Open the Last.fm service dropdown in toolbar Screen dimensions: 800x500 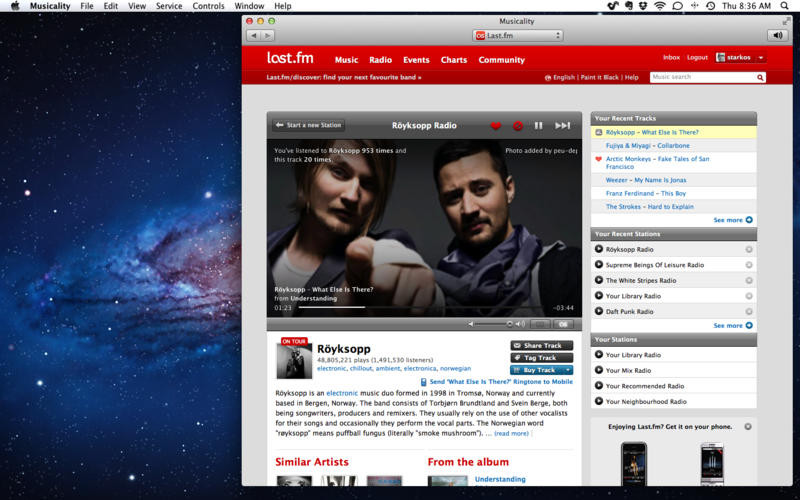point(518,36)
